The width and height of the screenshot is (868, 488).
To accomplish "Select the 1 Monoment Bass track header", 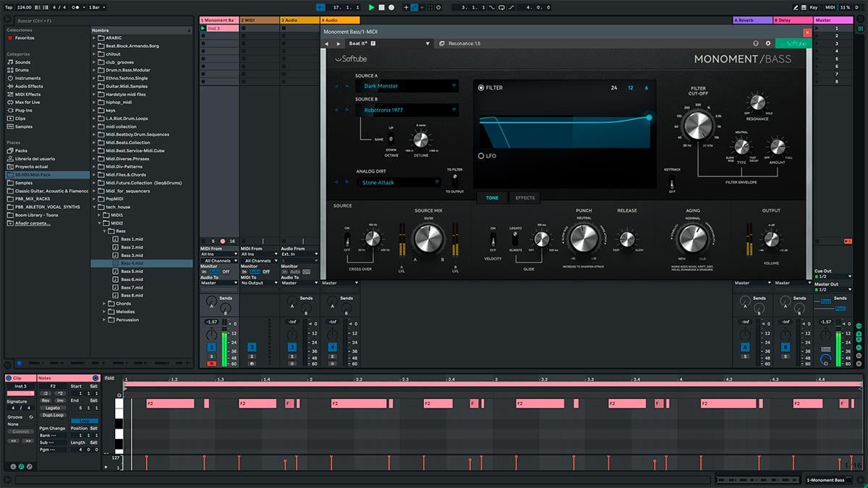I will pyautogui.click(x=219, y=20).
